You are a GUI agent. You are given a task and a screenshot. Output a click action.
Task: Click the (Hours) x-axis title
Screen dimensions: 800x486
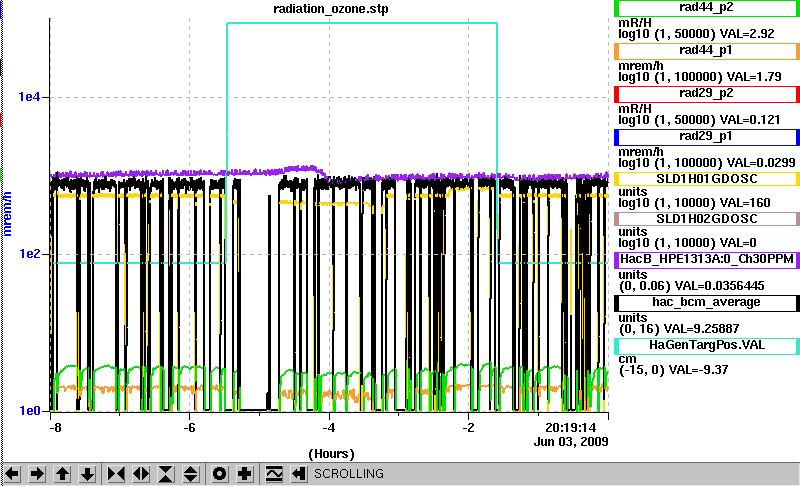(331, 454)
